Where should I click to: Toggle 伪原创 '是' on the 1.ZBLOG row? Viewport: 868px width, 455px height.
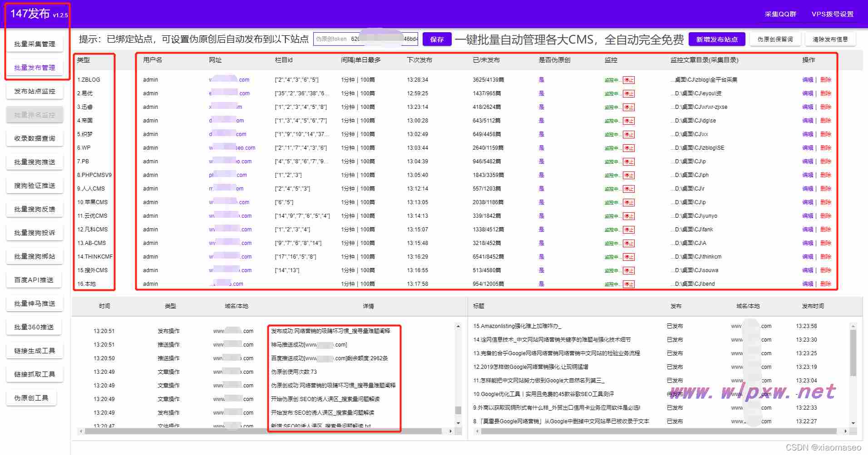(x=541, y=80)
